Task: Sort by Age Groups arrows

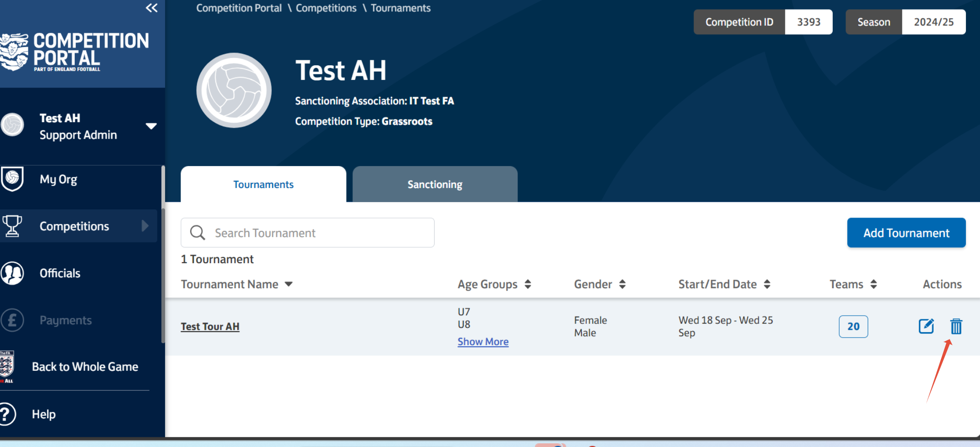Action: pos(528,284)
